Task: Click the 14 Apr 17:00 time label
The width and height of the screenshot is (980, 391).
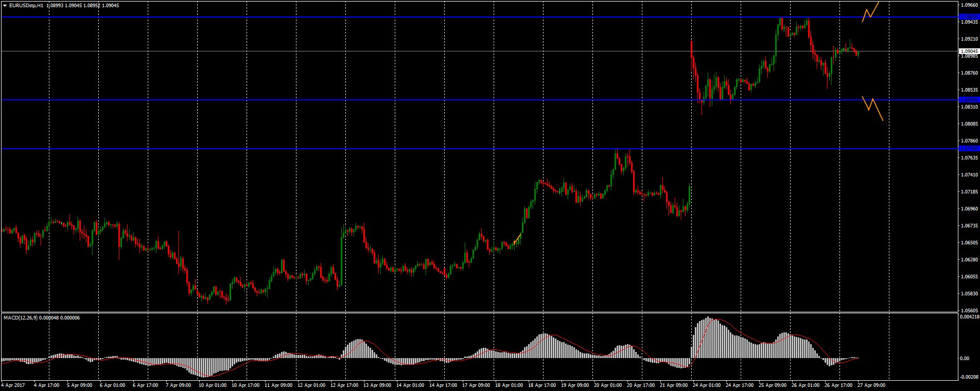Action: pyautogui.click(x=443, y=385)
